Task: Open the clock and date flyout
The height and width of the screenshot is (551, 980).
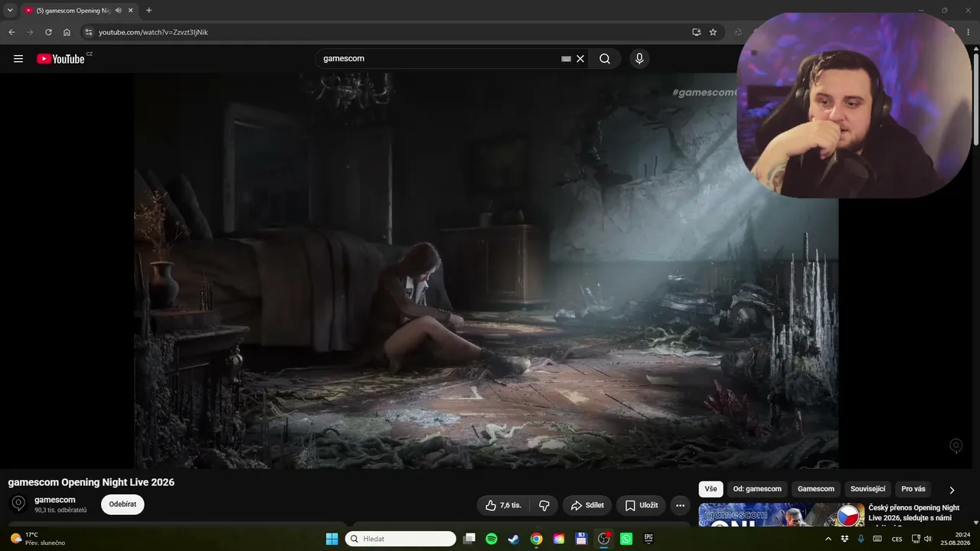Action: pos(957,539)
